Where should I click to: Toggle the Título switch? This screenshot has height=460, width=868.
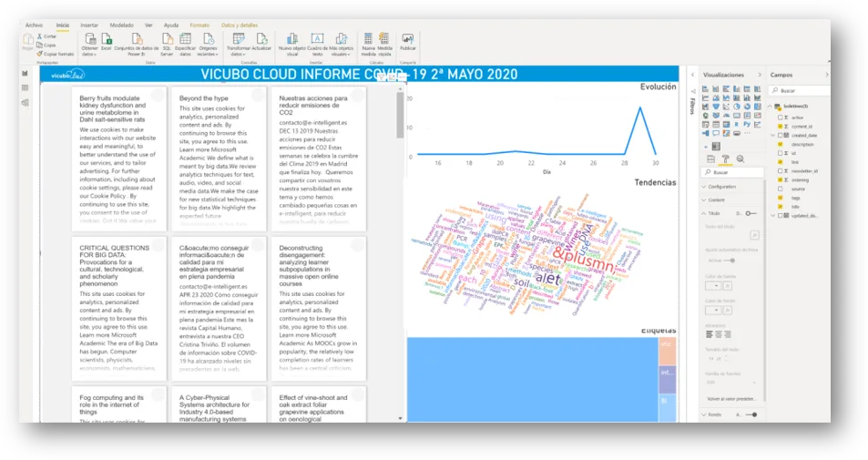pos(751,213)
